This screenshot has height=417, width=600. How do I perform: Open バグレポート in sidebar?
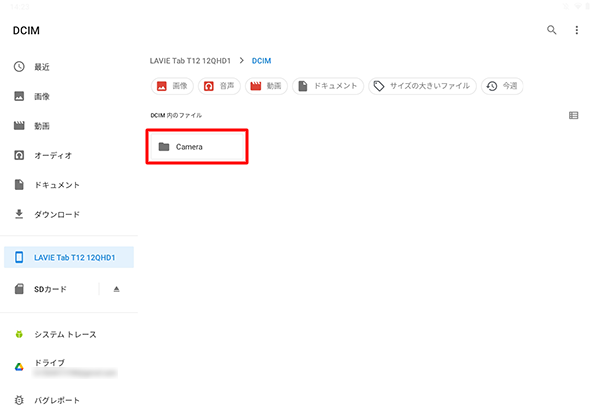69,400
